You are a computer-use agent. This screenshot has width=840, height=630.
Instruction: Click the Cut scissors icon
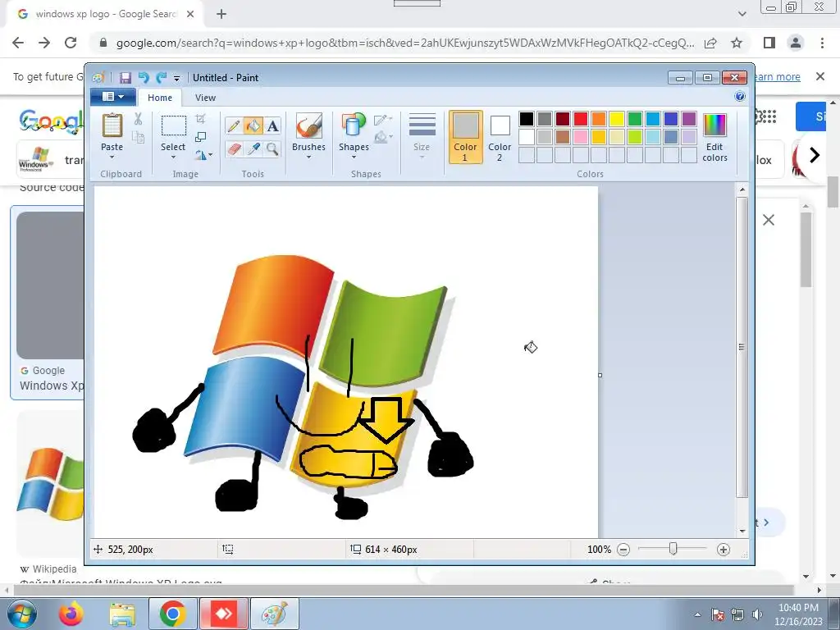[x=138, y=119]
